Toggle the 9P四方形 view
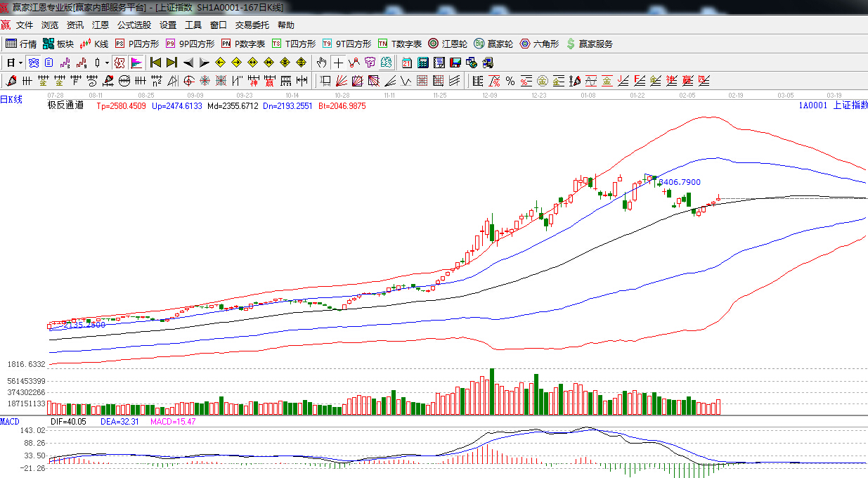868x478 pixels. tap(190, 44)
